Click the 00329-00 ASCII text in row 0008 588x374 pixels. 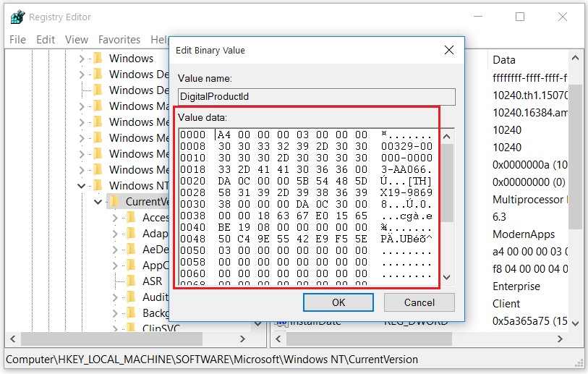point(406,146)
